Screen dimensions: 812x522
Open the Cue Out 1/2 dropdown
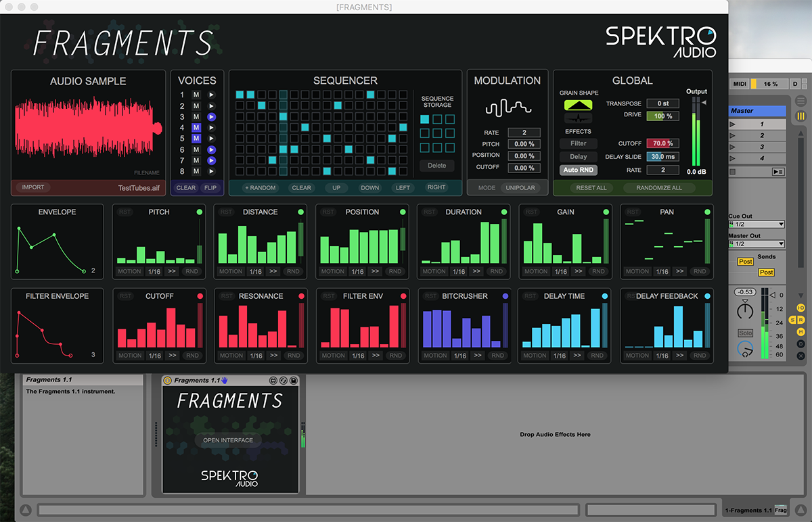click(x=756, y=224)
